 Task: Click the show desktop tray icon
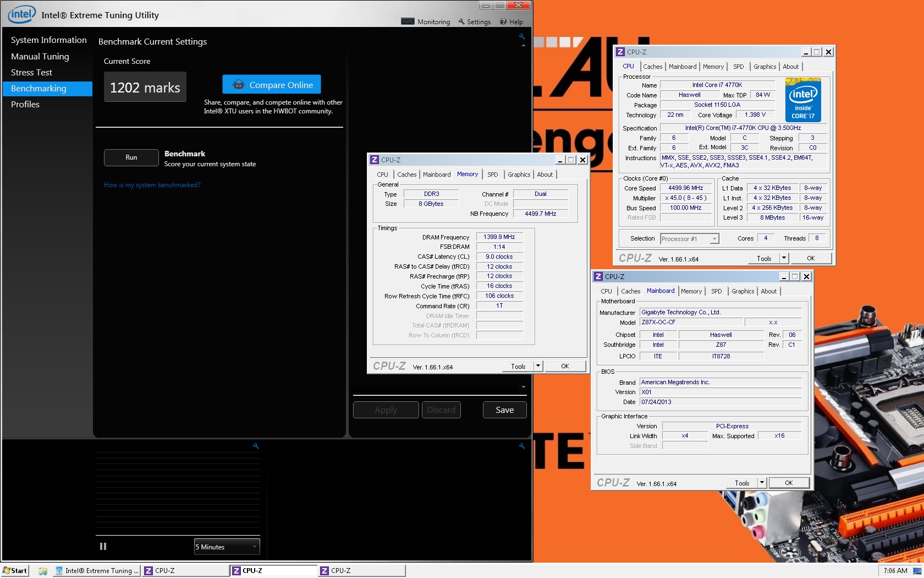click(x=917, y=571)
